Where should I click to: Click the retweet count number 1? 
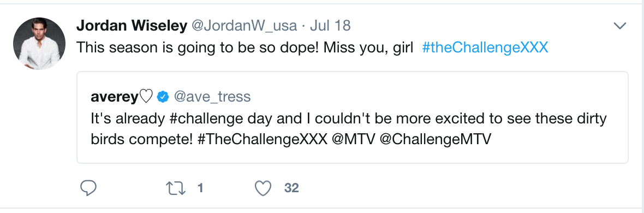pyautogui.click(x=200, y=188)
